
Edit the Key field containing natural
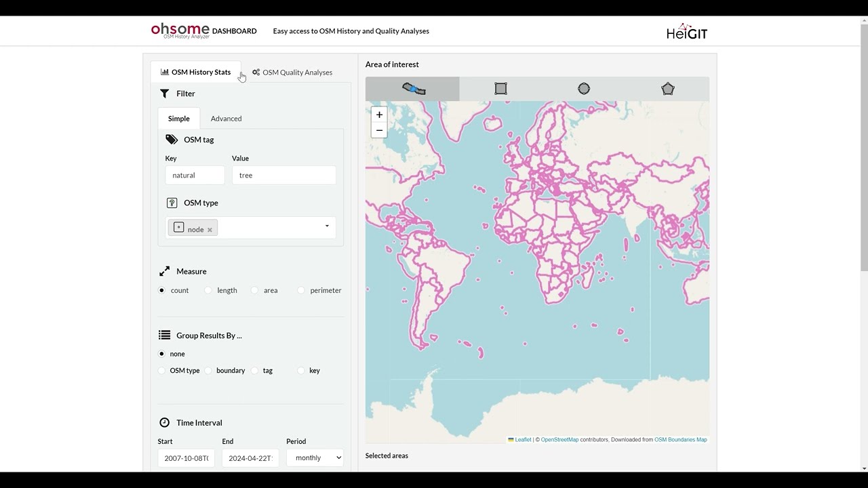195,175
